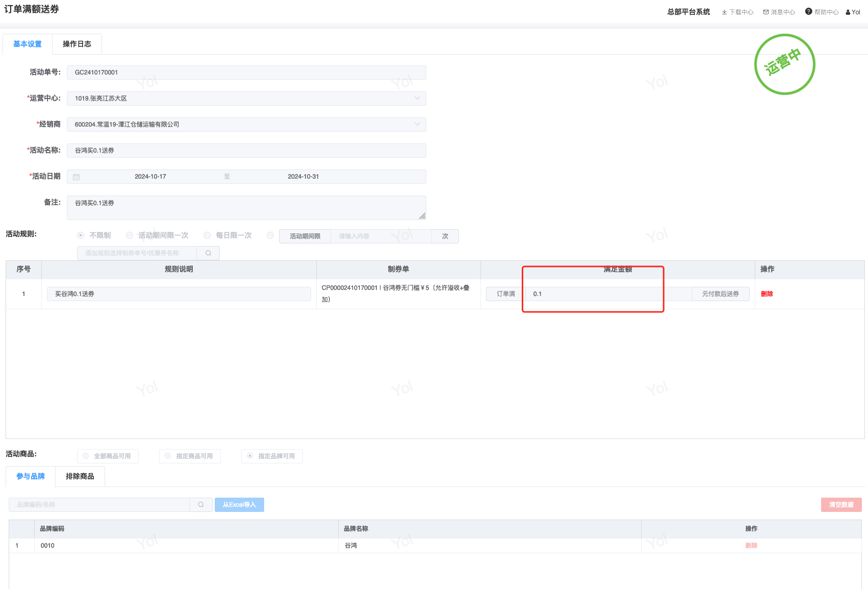Switch to the 参与品牌 tab
The width and height of the screenshot is (868, 589).
coord(31,476)
